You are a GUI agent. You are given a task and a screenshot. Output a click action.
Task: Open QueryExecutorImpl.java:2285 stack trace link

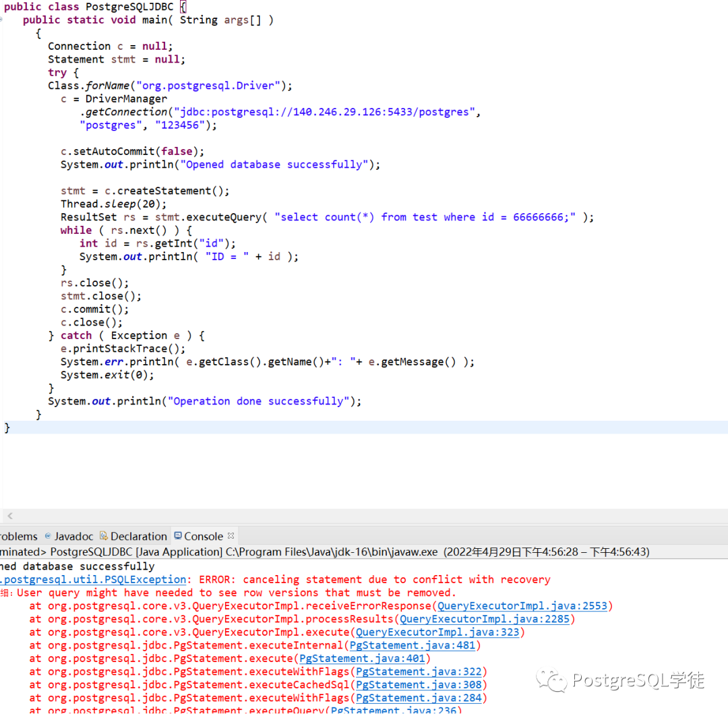click(485, 619)
